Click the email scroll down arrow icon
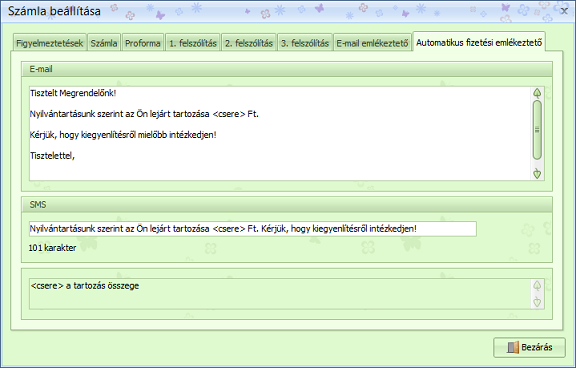The width and height of the screenshot is (576, 368). tap(537, 173)
